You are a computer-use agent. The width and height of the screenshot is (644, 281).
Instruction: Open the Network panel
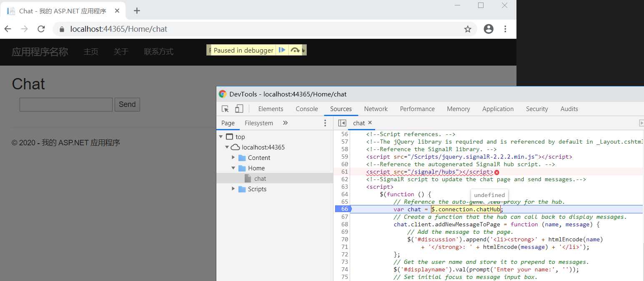(376, 109)
